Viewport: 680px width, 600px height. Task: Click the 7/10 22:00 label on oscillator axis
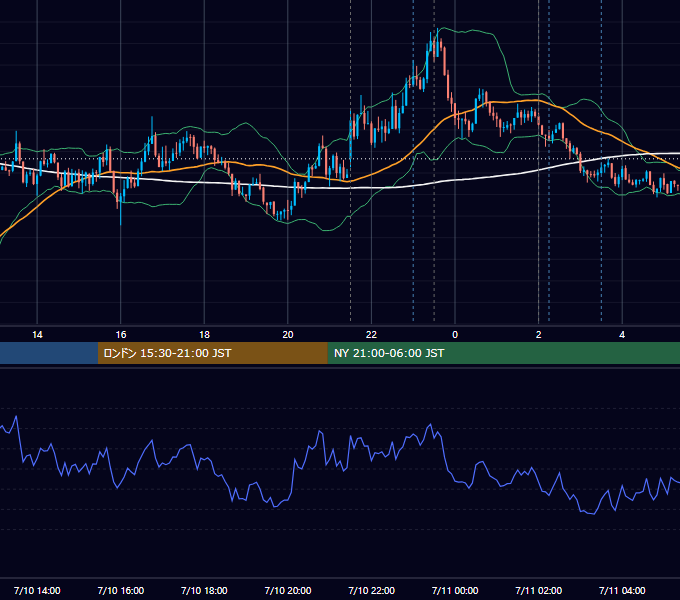pyautogui.click(x=371, y=590)
